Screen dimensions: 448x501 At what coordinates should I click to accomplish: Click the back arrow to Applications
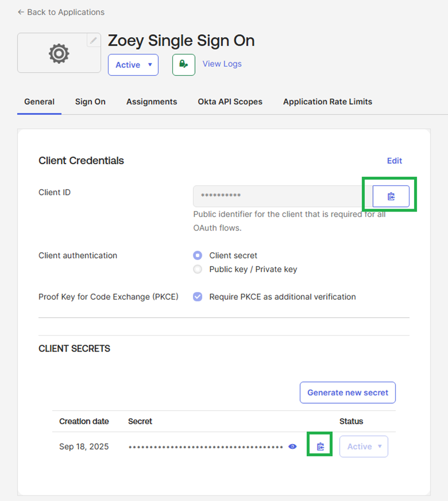21,12
